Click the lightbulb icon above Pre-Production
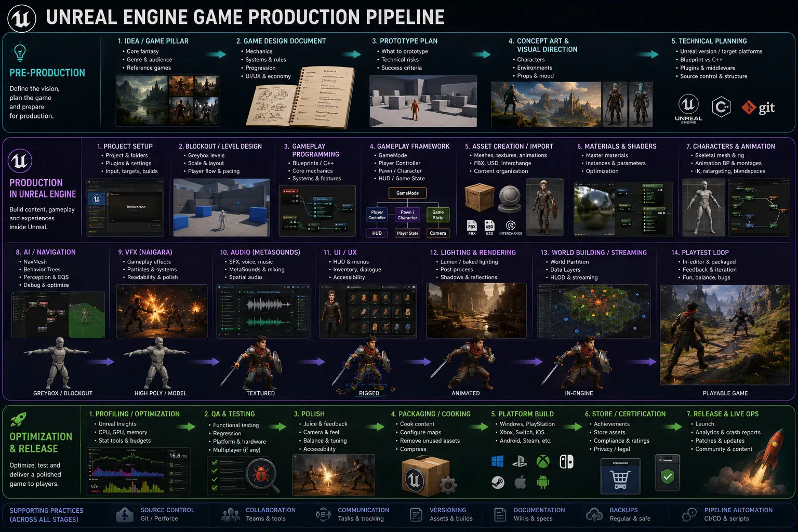The width and height of the screenshot is (798, 532). pyautogui.click(x=20, y=52)
